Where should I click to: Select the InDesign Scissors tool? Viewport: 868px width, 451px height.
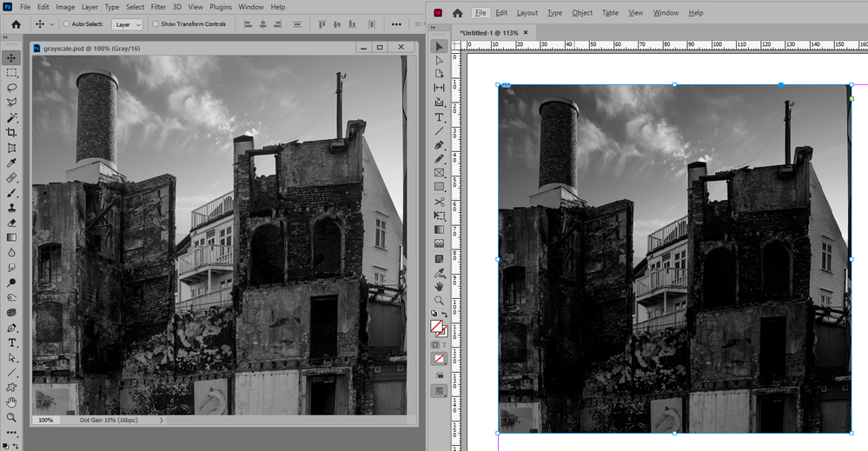click(440, 202)
